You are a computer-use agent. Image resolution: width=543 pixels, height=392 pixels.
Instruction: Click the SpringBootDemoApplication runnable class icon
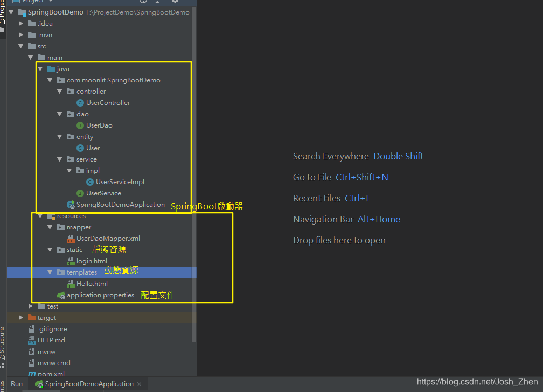pyautogui.click(x=71, y=205)
